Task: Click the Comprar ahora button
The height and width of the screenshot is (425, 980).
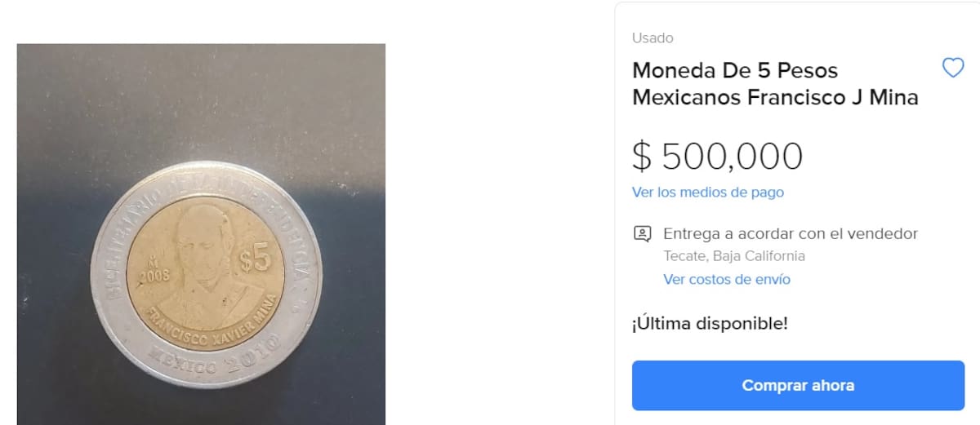Action: (798, 385)
